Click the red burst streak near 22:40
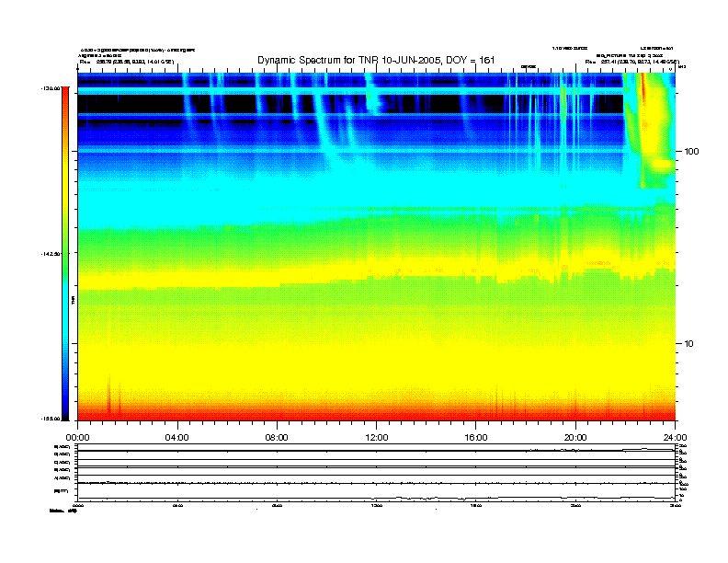The width and height of the screenshot is (728, 563). [x=643, y=88]
